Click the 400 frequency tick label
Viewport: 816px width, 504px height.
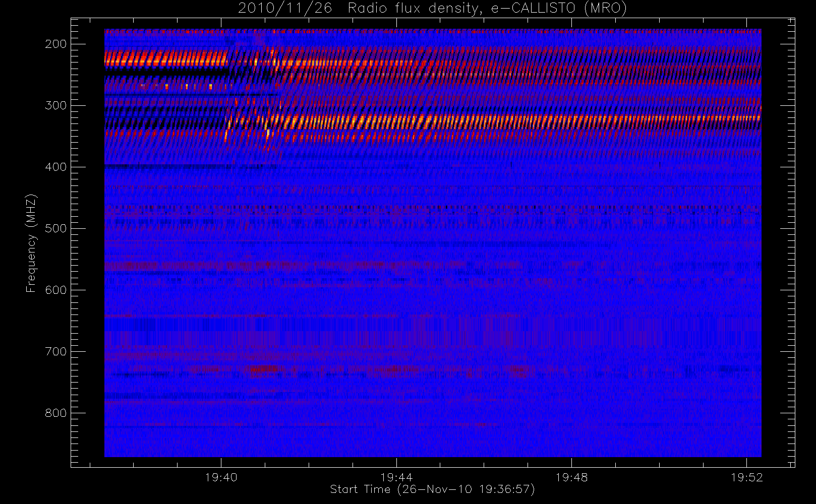pyautogui.click(x=56, y=167)
